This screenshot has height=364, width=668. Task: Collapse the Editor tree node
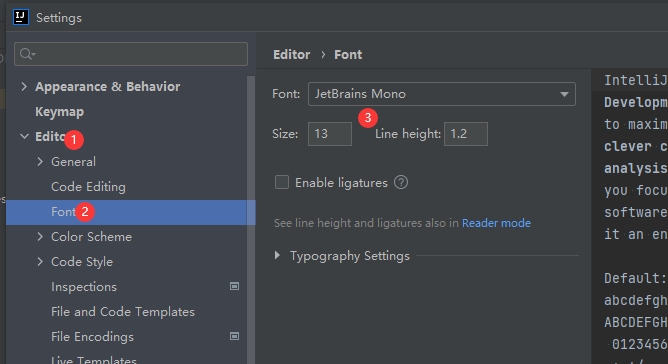24,136
